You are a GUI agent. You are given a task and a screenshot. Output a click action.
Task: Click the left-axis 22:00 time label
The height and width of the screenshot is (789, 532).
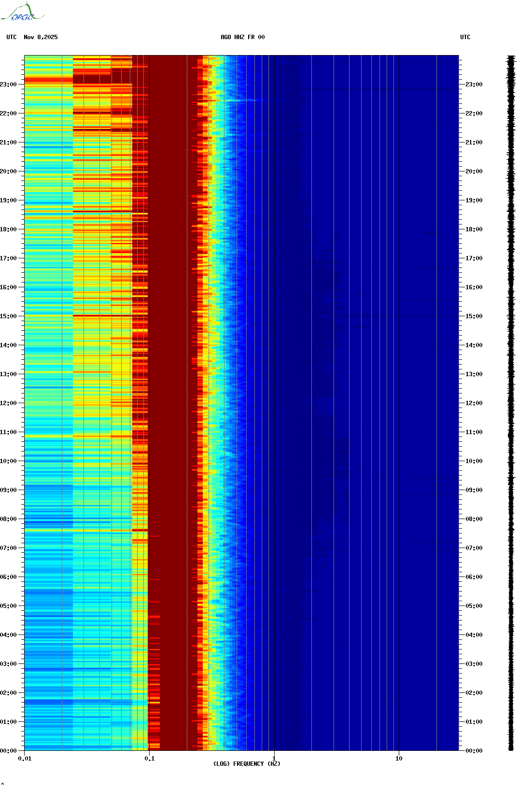pos(8,113)
